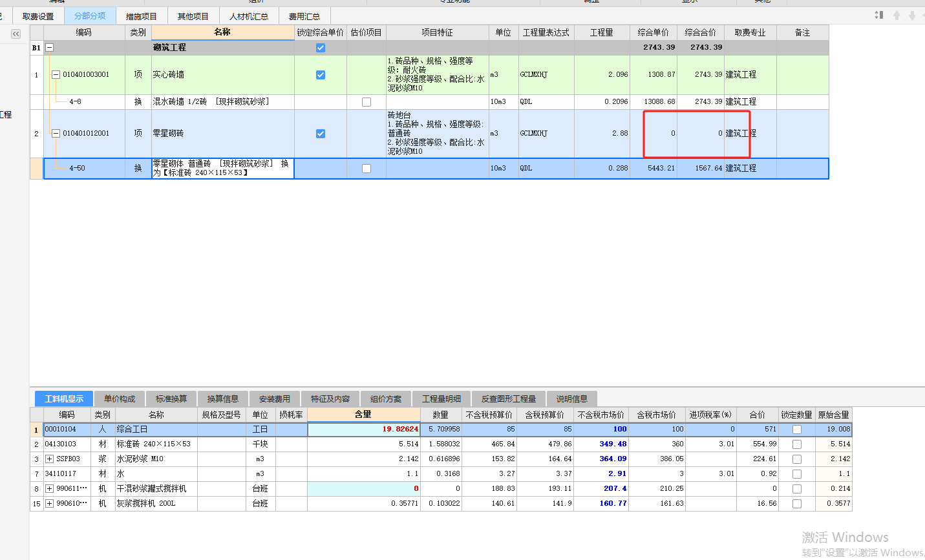This screenshot has height=560, width=925.
Task: Switch to 分部分项 tab
Action: pyautogui.click(x=90, y=16)
